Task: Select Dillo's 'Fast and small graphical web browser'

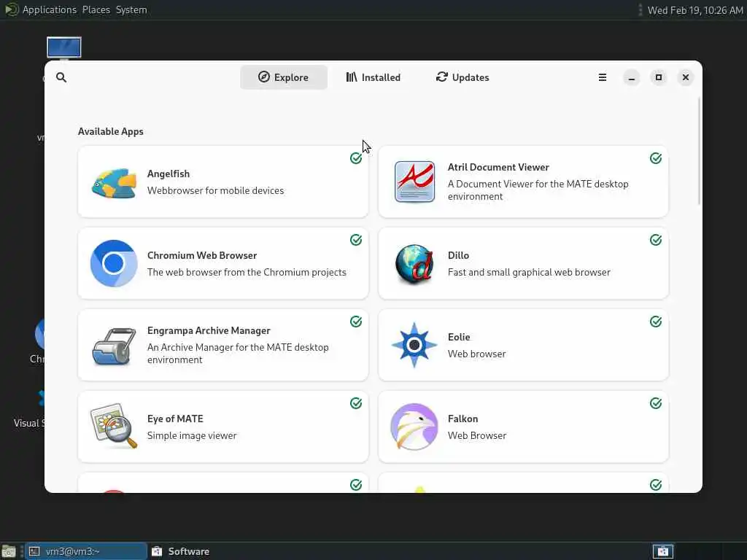Action: click(x=529, y=273)
